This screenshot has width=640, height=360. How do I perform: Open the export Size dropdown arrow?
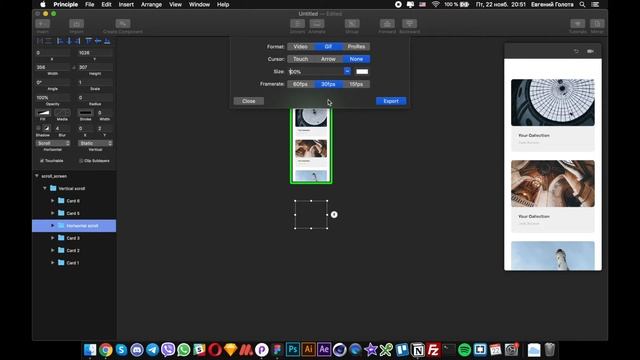pyautogui.click(x=347, y=71)
